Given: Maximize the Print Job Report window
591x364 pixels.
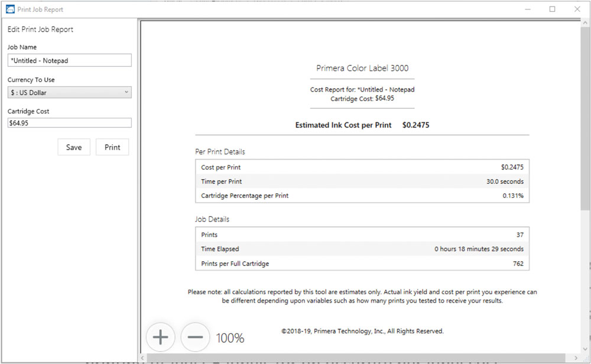Looking at the screenshot, I should pos(552,9).
